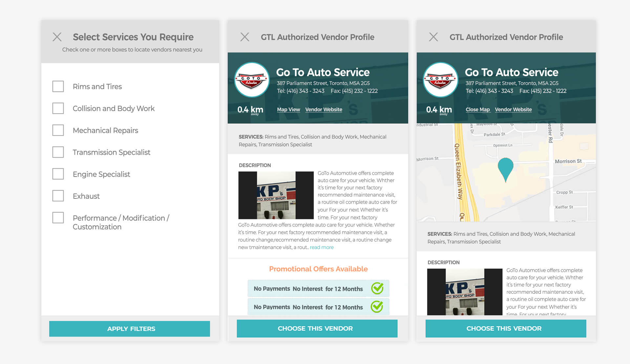The height and width of the screenshot is (364, 630).
Task: Click Choose This Vendor in middle panel
Action: [317, 328]
